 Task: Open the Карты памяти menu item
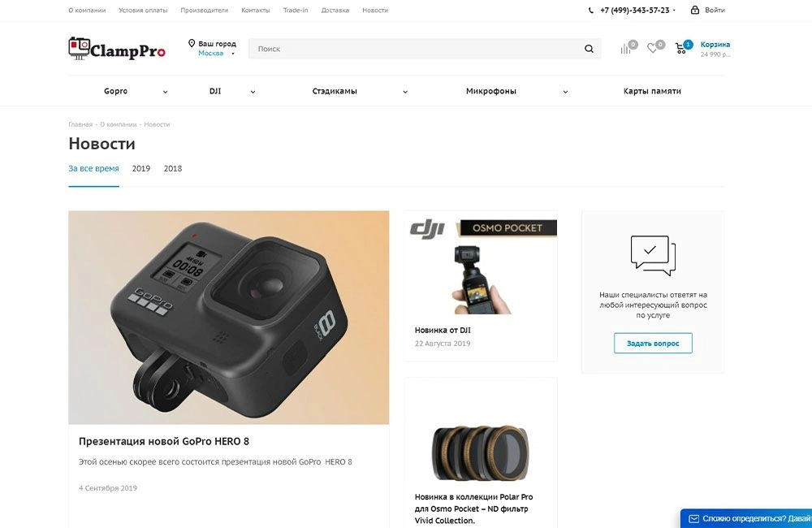pyautogui.click(x=652, y=91)
